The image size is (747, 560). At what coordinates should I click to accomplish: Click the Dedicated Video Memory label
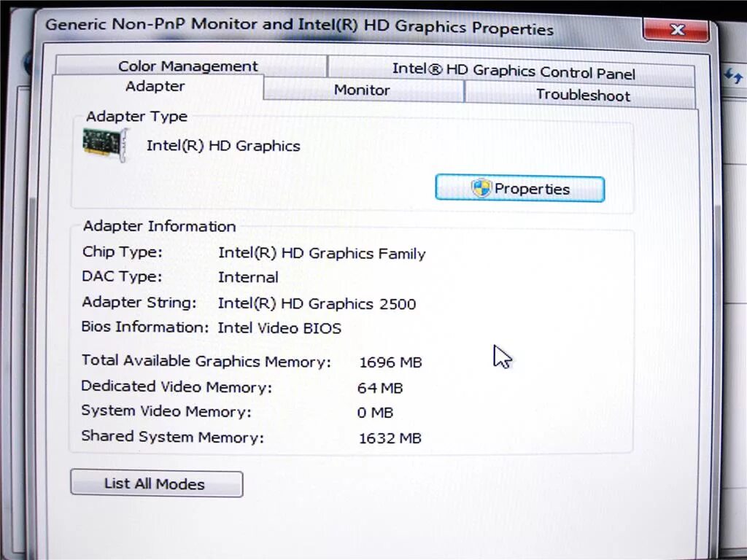point(177,386)
